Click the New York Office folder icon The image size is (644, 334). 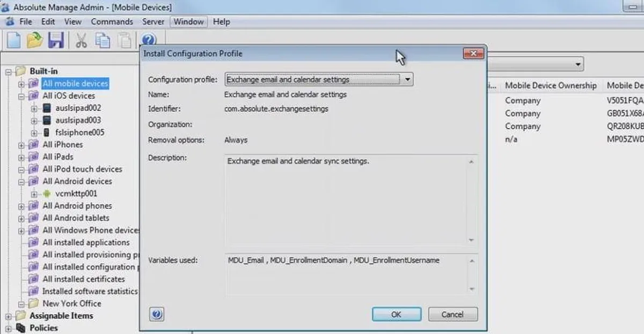tap(34, 303)
